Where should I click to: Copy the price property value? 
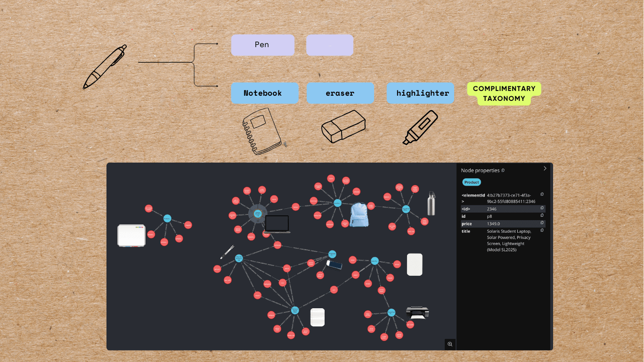542,223
